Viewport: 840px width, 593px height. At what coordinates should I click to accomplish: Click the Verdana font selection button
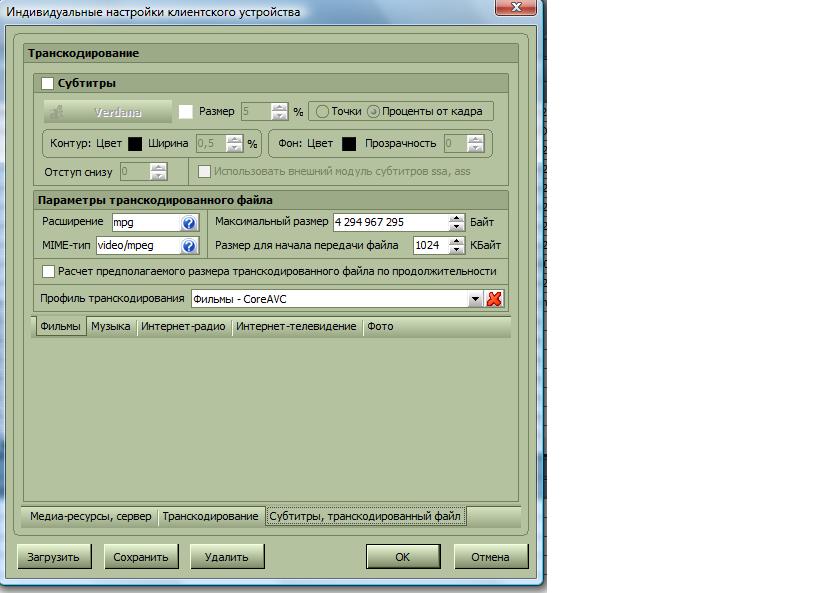(108, 112)
